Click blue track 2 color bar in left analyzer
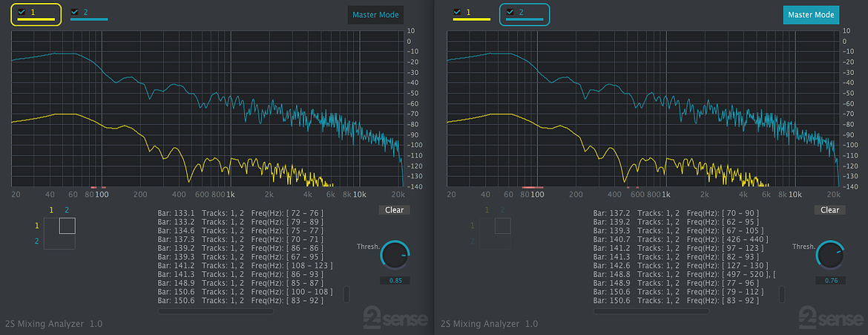 coord(89,19)
